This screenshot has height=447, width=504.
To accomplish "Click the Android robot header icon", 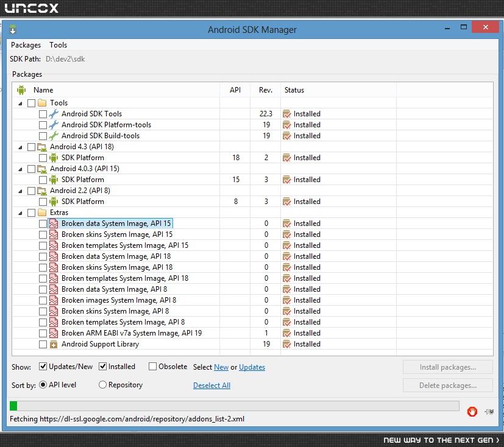I will click(x=21, y=90).
